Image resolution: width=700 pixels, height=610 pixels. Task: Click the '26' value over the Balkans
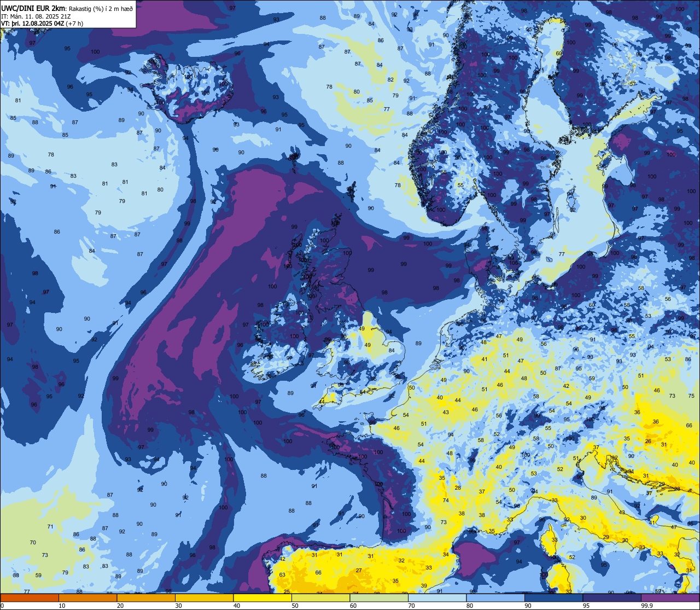point(648,441)
